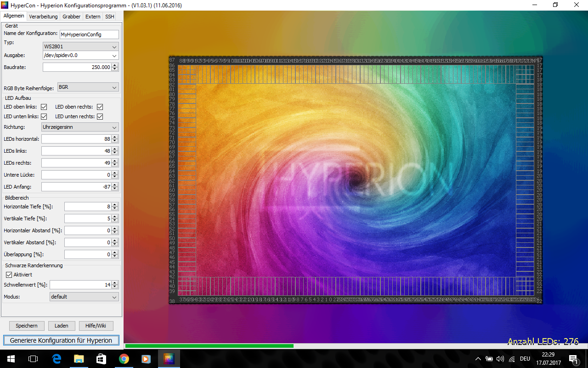Disable the Aktiviert black border detection
Image resolution: width=588 pixels, height=368 pixels.
point(9,275)
